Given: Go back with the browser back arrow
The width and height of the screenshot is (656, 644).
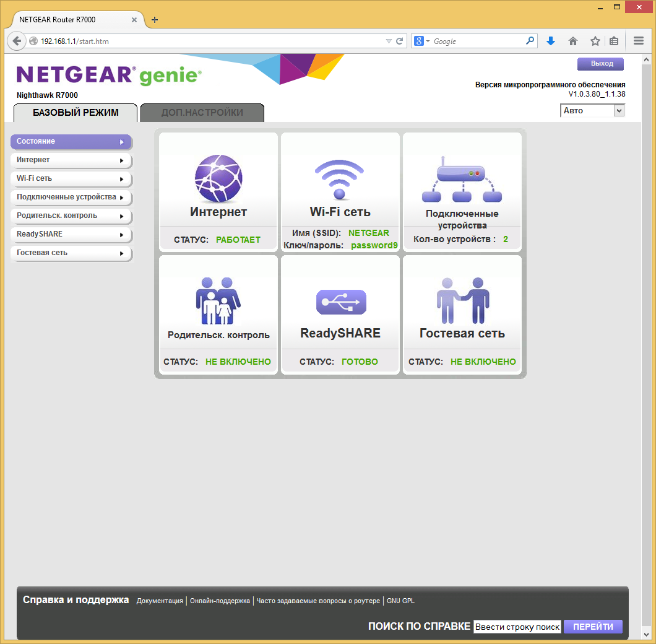Looking at the screenshot, I should click(17, 41).
